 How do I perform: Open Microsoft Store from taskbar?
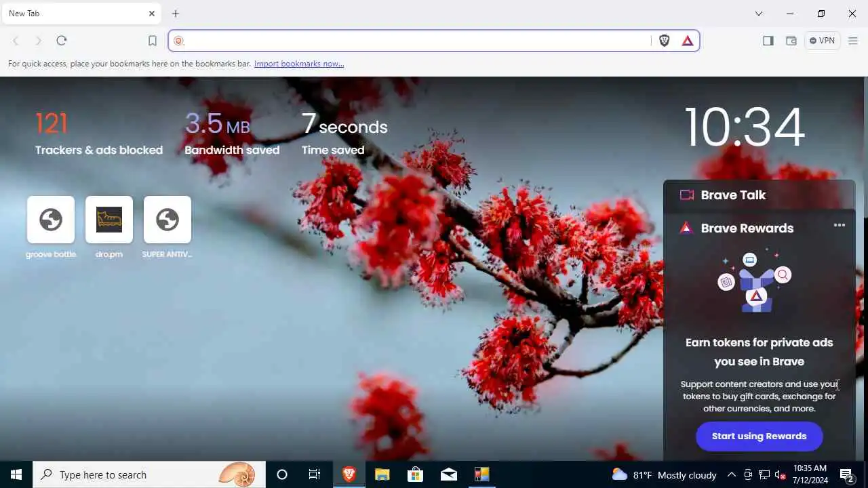point(415,474)
